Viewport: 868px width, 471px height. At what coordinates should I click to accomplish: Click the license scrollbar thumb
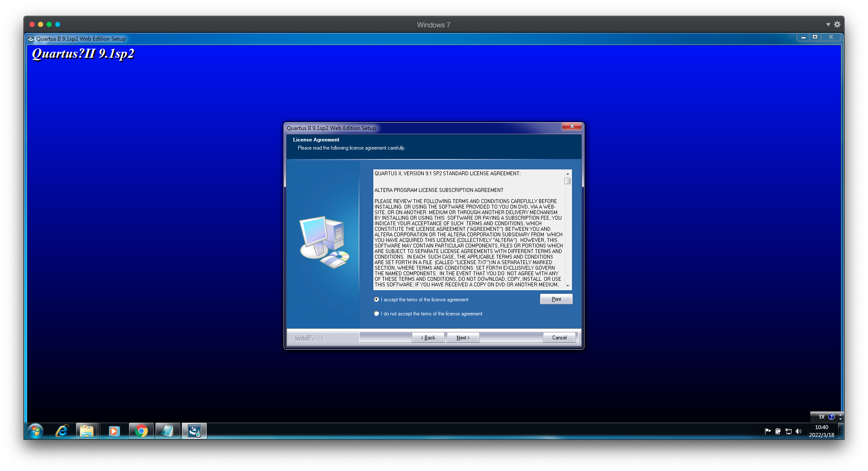568,181
